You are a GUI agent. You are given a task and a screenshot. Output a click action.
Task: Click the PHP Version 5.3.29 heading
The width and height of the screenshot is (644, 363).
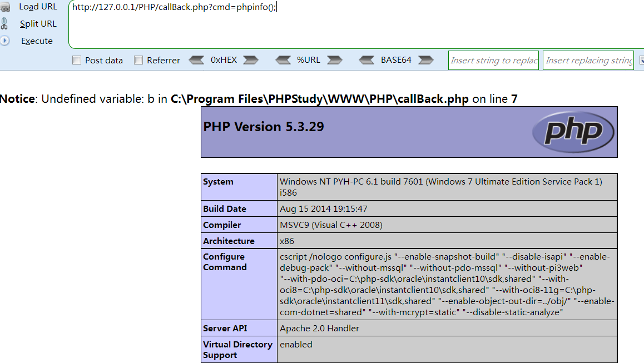click(x=264, y=127)
